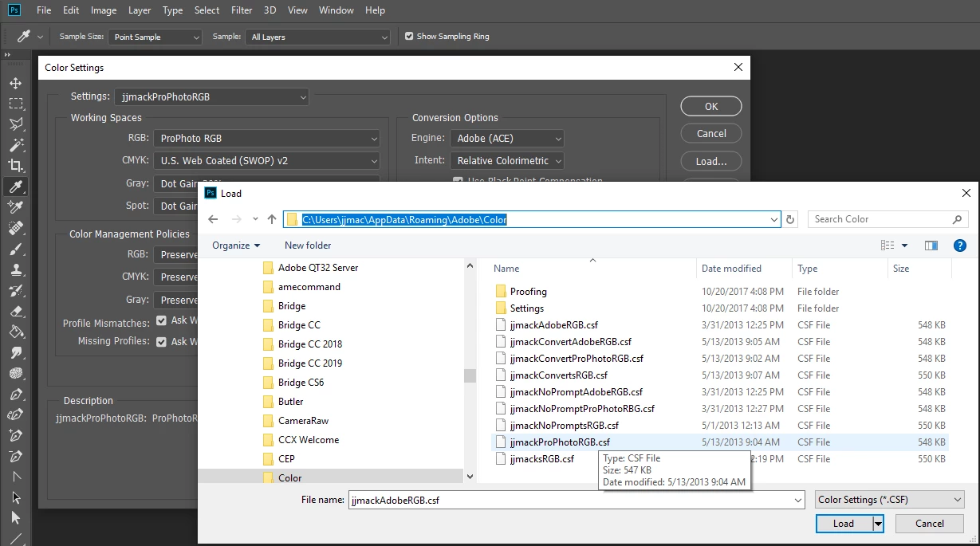Toggle Profile Mismatches Ask checkbox
Screen dimensions: 980x546
(x=161, y=320)
